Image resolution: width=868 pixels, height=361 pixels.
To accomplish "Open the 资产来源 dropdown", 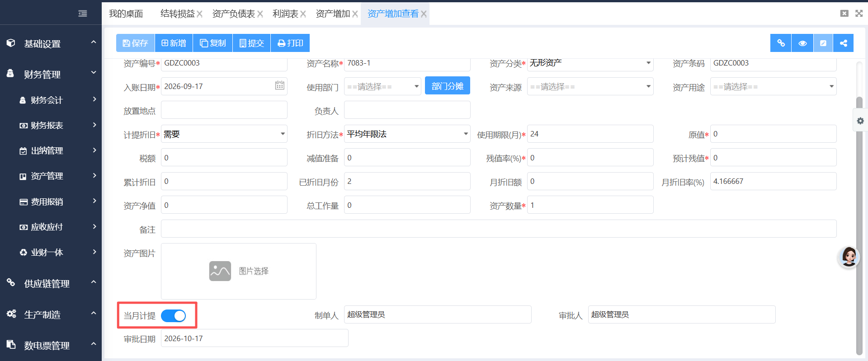I will tap(590, 86).
